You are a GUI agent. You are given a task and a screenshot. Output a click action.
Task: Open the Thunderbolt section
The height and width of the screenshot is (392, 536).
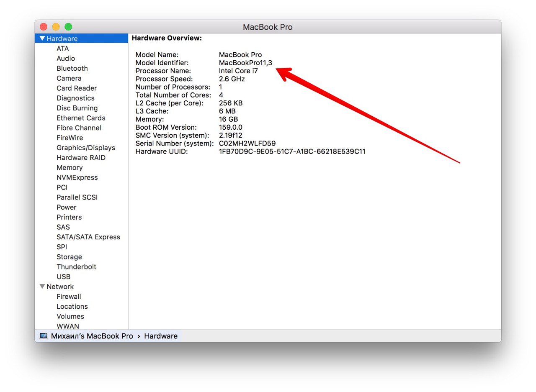(x=76, y=267)
